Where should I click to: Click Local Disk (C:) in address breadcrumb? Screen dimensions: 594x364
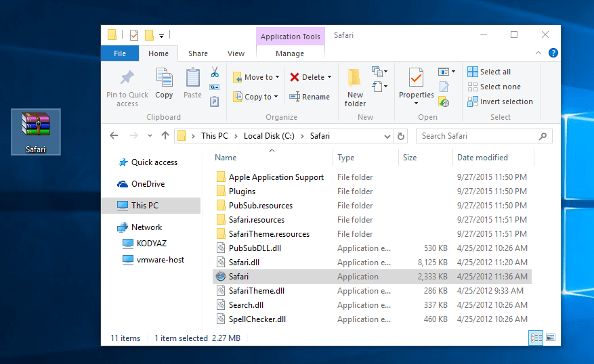pos(269,136)
